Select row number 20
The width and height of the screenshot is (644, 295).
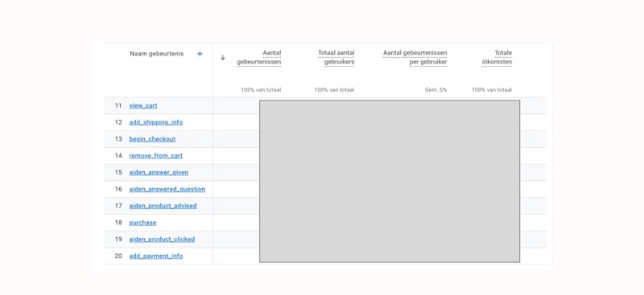118,256
